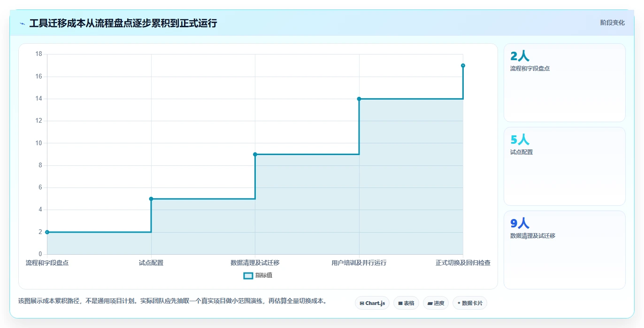Click data point at 试点配置 value 5

(x=151, y=199)
